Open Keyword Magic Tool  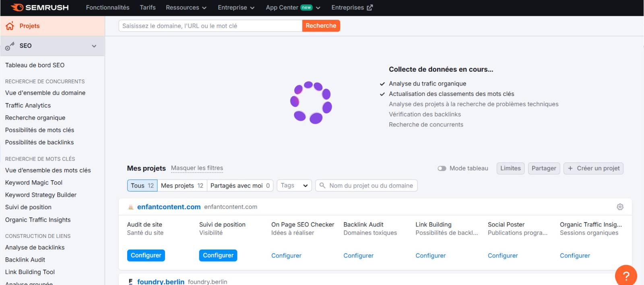(34, 183)
